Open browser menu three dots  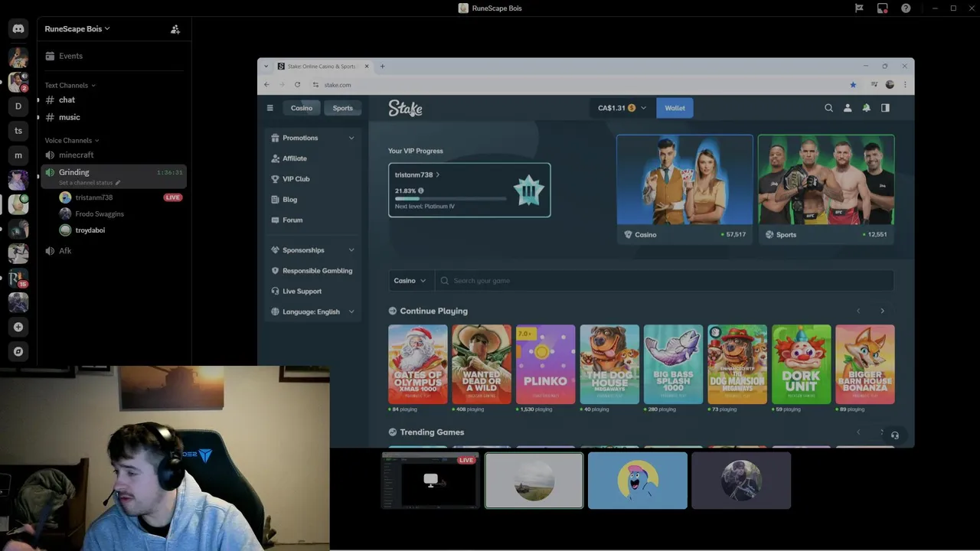tap(905, 85)
